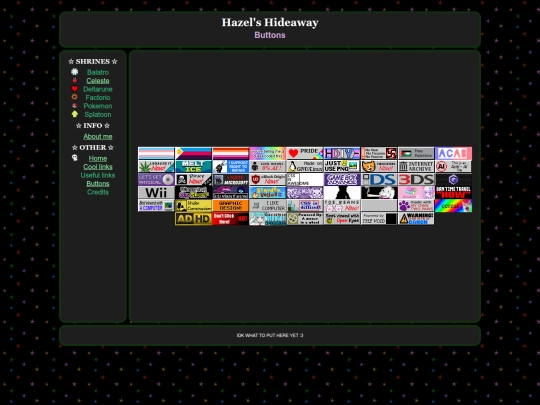Click the TOE BEANS Now button
The image size is (540, 405).
point(342,206)
